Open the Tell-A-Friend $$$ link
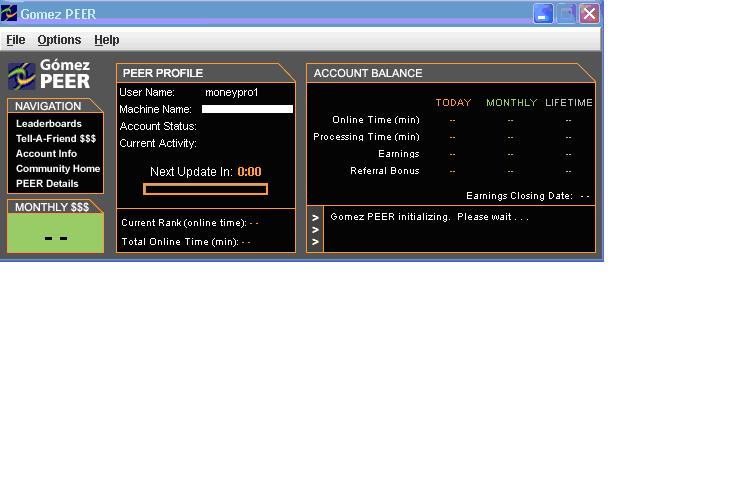The width and height of the screenshot is (746, 497). (56, 138)
